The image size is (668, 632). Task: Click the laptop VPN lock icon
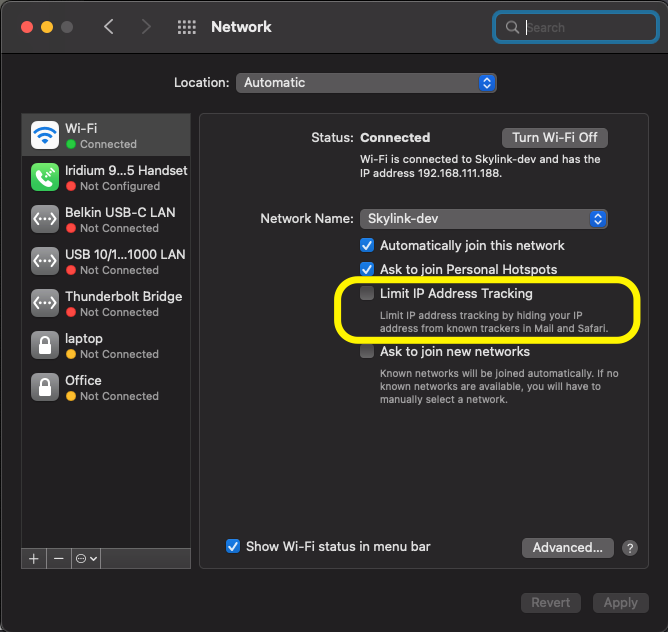[x=45, y=345]
